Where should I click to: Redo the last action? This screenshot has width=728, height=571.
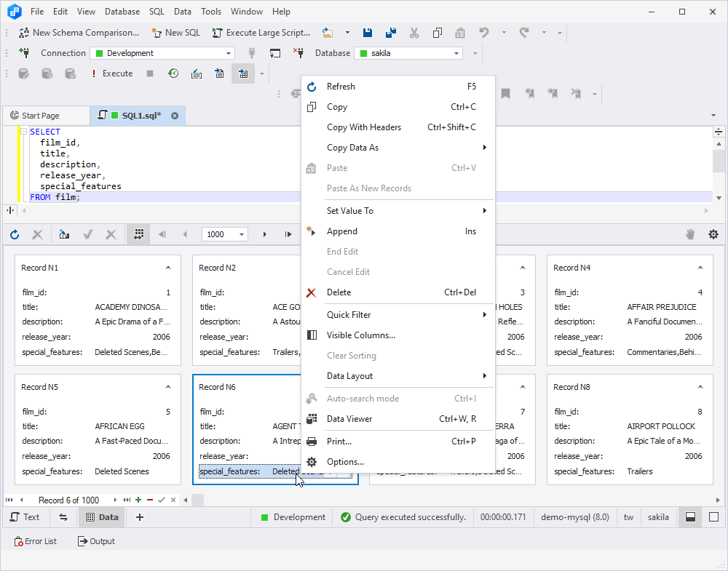[x=524, y=33]
